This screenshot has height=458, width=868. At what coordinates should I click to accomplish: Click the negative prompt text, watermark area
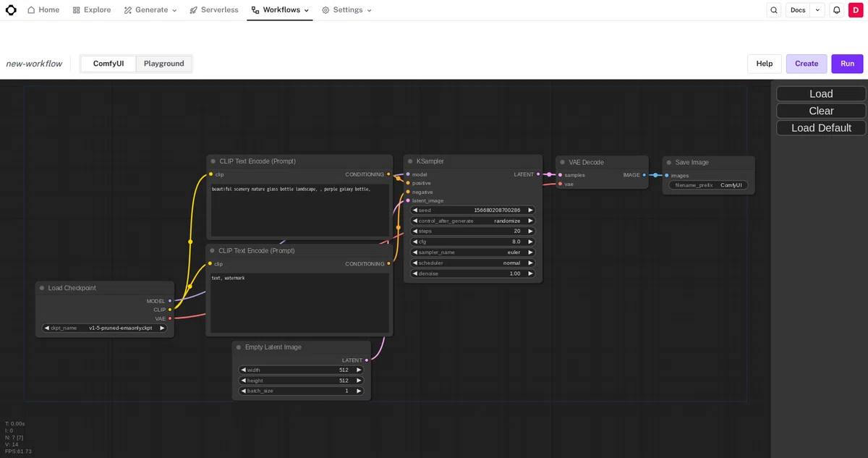point(299,302)
